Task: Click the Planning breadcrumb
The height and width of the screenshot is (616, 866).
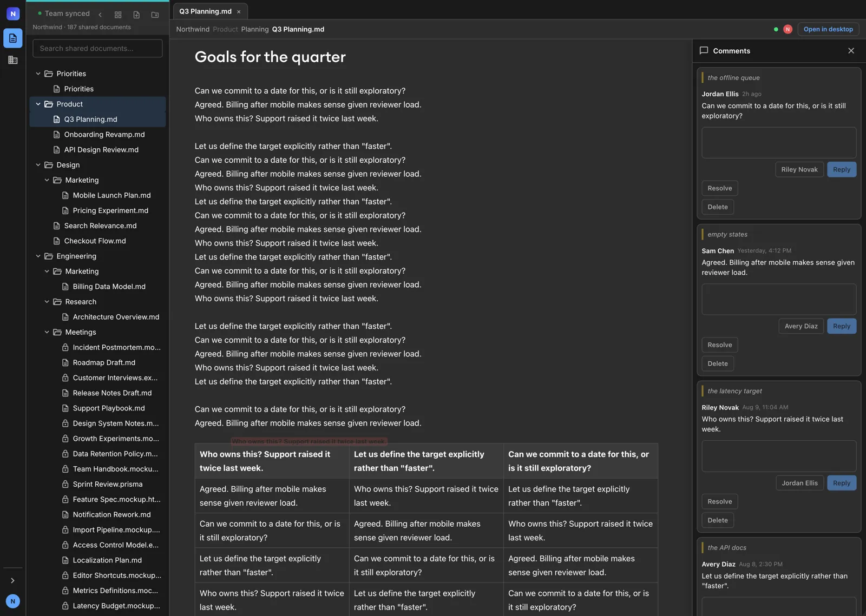Action: coord(255,29)
